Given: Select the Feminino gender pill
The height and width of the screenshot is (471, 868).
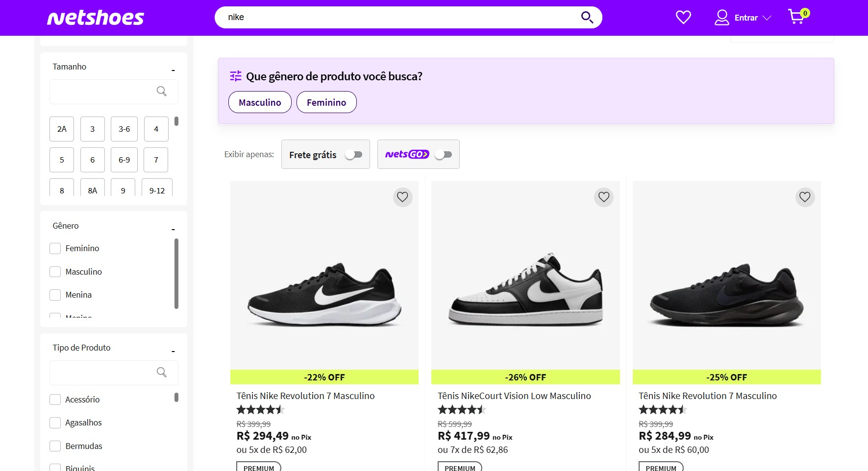Looking at the screenshot, I should (326, 102).
